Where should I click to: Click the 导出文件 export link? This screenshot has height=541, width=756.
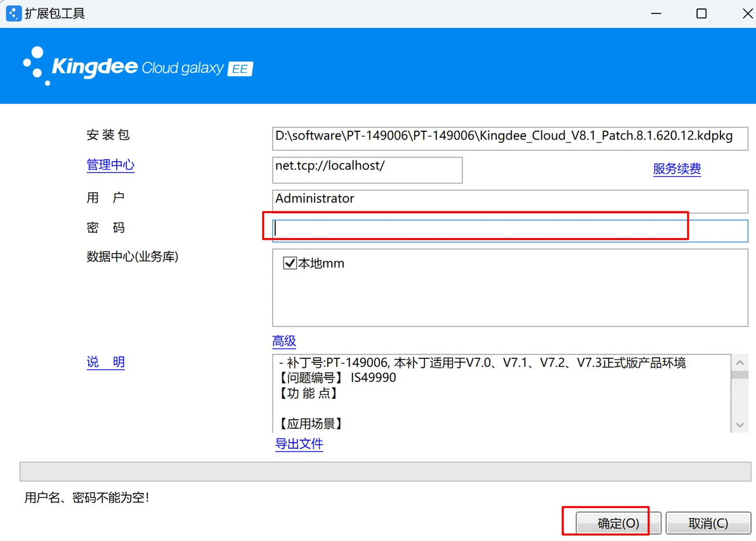tap(299, 443)
